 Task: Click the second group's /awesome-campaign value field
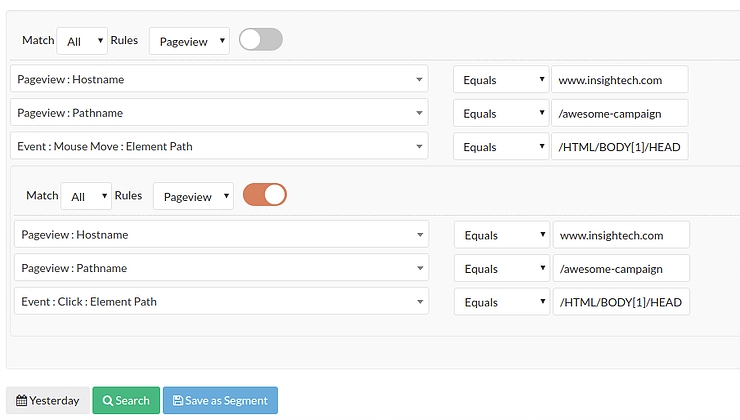coord(621,269)
